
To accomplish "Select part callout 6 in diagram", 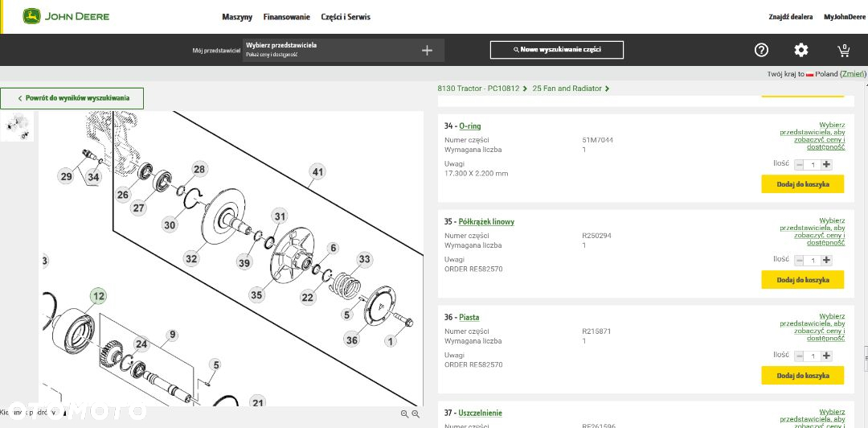I will coord(332,248).
